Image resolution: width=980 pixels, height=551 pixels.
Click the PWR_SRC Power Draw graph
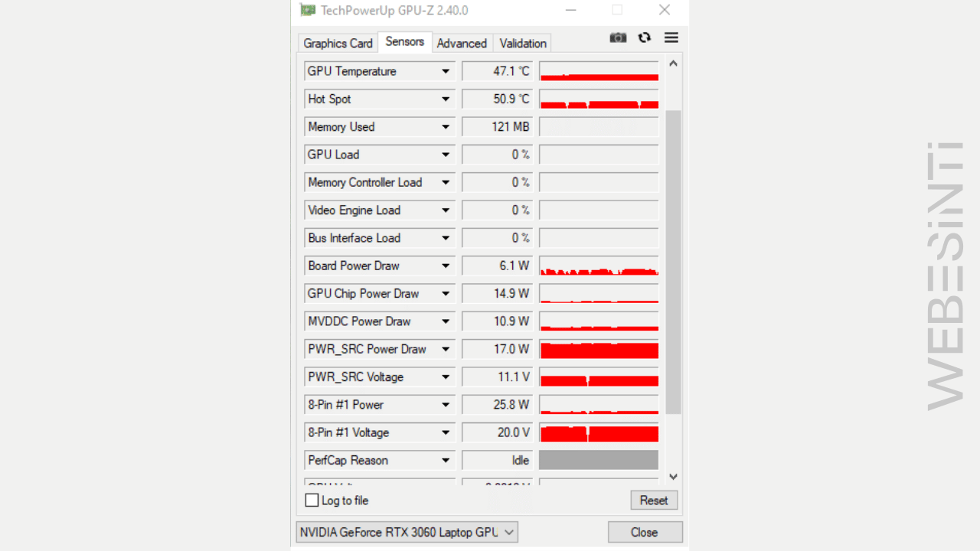[599, 349]
